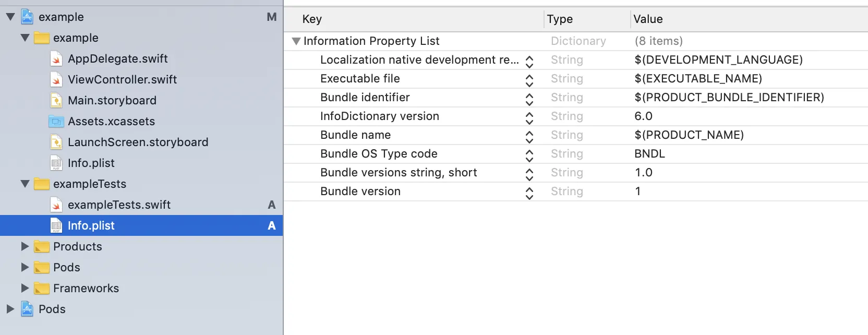The image size is (868, 335).
Task: Open key stepper for Bundle identifier
Action: [529, 98]
